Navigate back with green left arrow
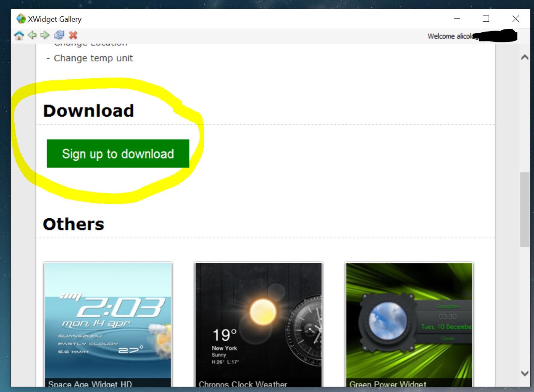 coord(32,35)
